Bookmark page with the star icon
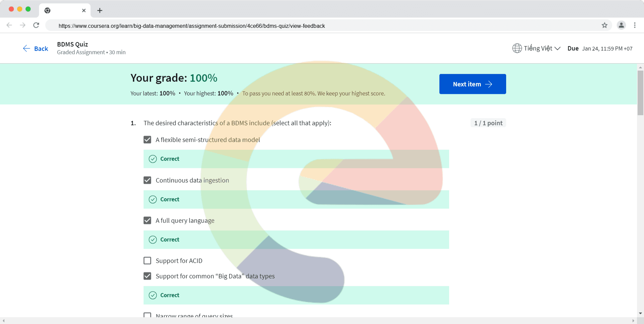This screenshot has width=644, height=324. tap(604, 25)
